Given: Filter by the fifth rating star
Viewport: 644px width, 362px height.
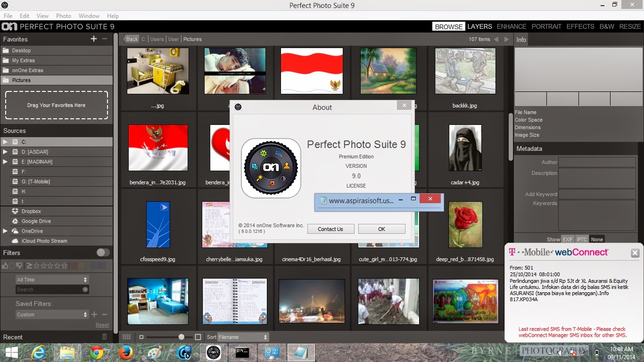Looking at the screenshot, I should 65,266.
